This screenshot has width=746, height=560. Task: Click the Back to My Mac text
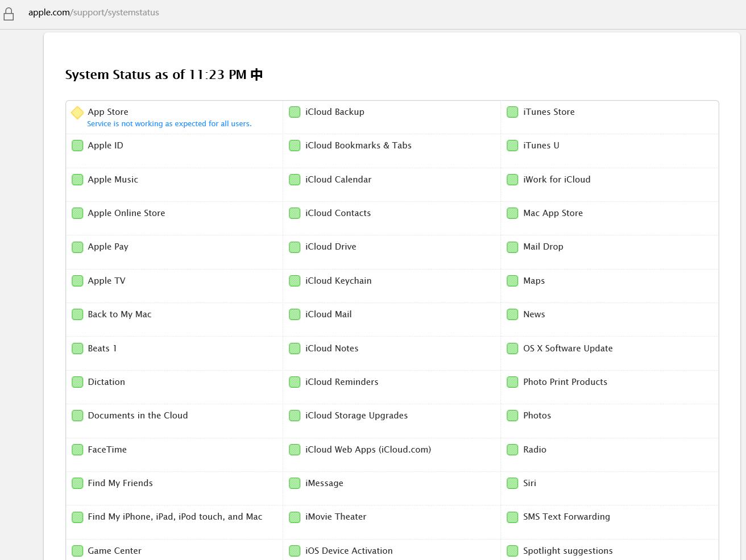pyautogui.click(x=119, y=314)
